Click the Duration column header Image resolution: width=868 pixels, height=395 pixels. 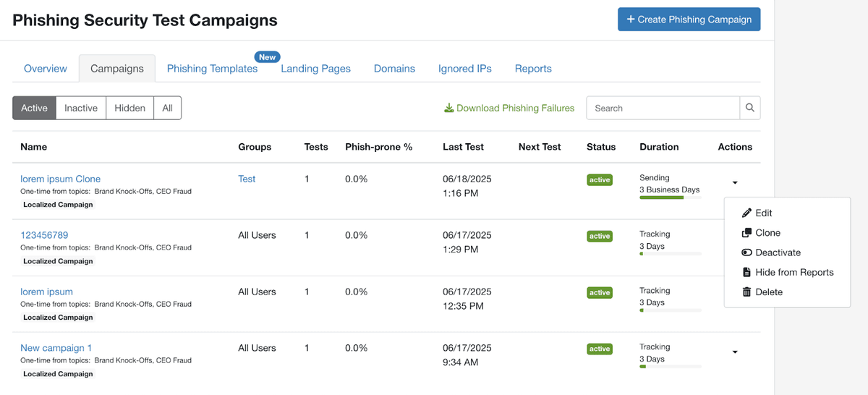point(659,147)
